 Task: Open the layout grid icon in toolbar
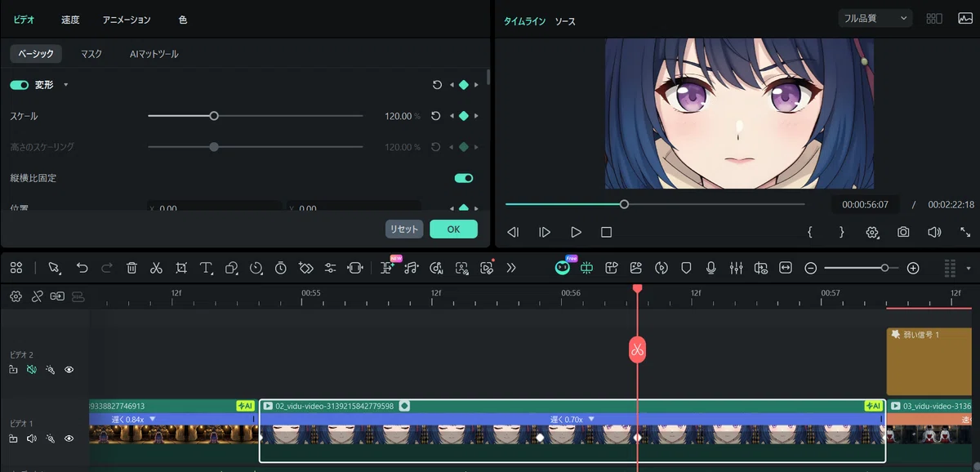click(x=16, y=267)
